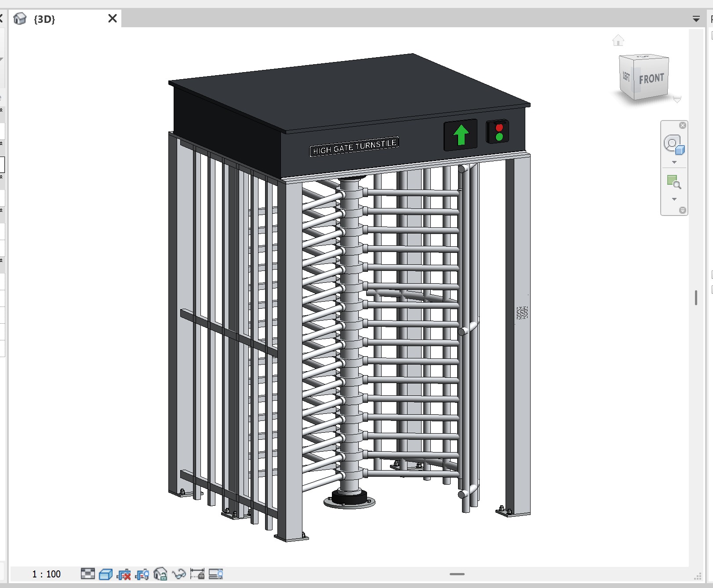
Task: Click the horizontal scrollbar thumb at bottom
Action: (457, 574)
